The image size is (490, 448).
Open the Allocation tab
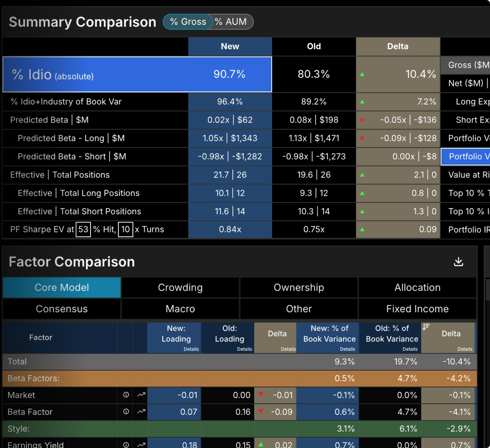tap(417, 288)
